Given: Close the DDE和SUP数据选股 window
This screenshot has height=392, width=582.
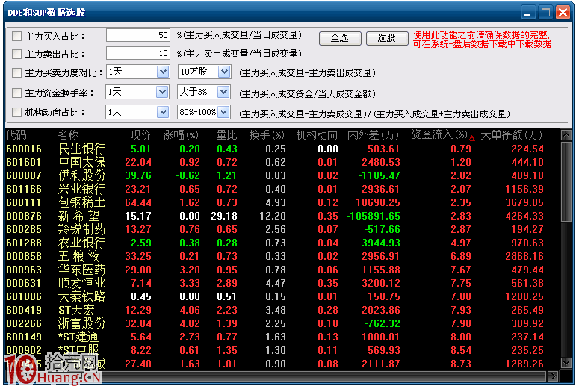Looking at the screenshot, I should [x=563, y=13].
